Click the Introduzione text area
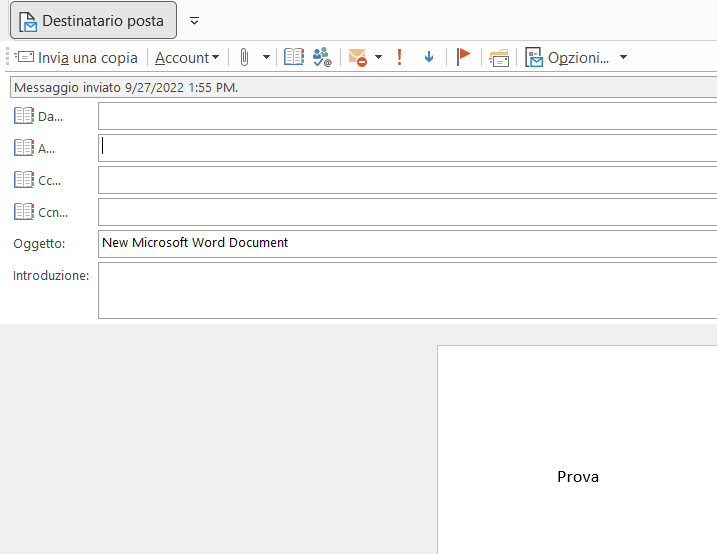 407,291
